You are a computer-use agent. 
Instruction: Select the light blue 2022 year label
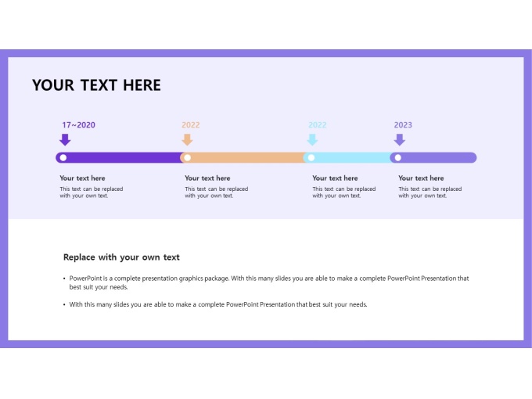(317, 125)
